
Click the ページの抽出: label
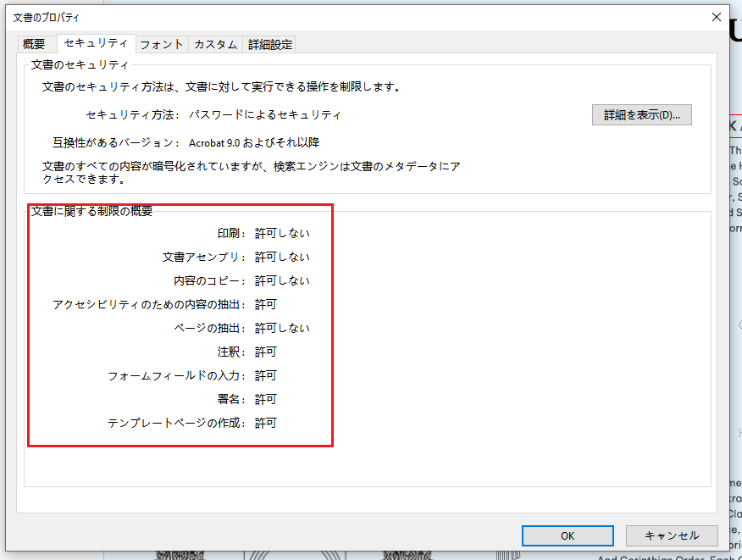click(209, 328)
